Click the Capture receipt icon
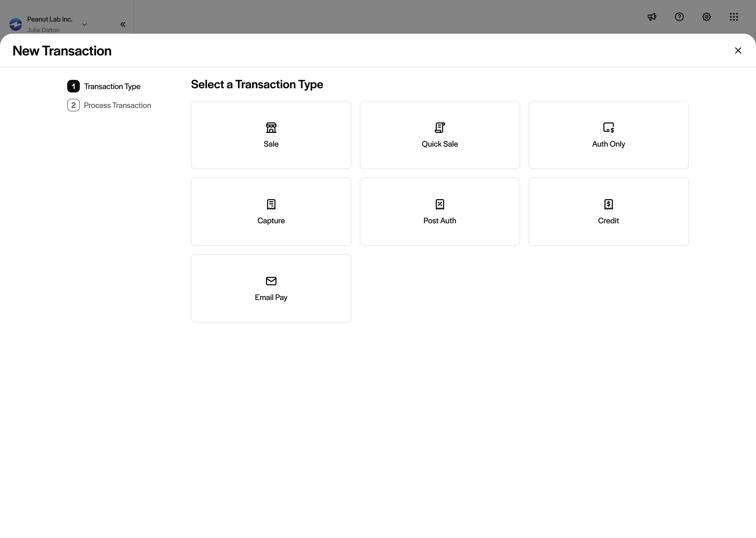Viewport: 756px width, 538px height. 271,204
